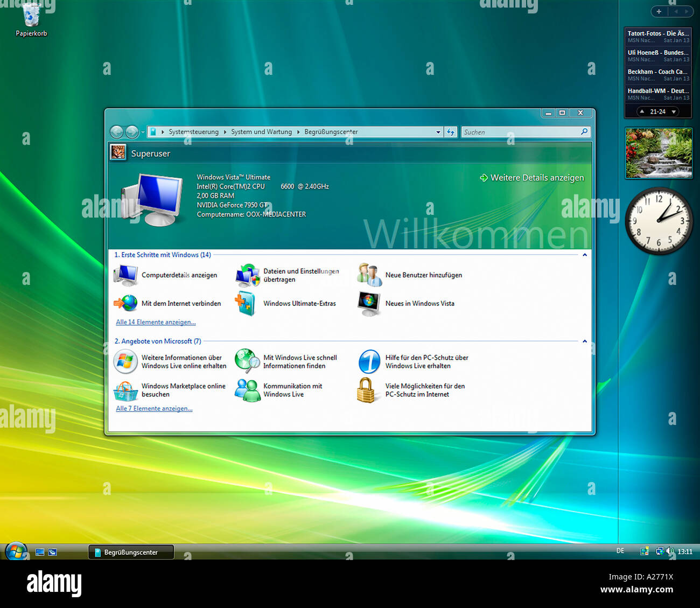This screenshot has height=608, width=700.
Task: Click Alle 14 Elemente anzeigen link
Action: point(156,322)
